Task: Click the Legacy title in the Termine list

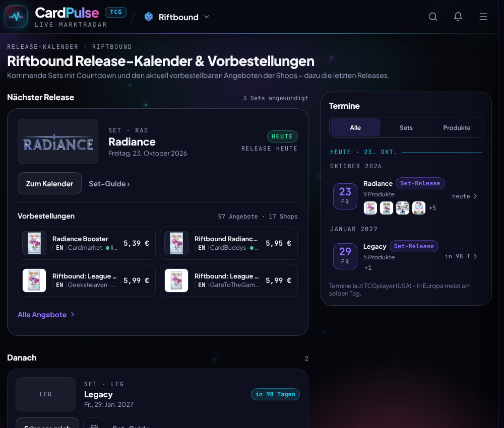Action: pyautogui.click(x=375, y=246)
